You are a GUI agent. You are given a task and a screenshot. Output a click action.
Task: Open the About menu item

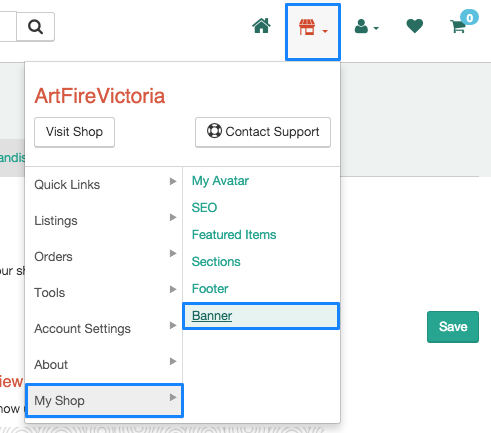[x=104, y=364]
